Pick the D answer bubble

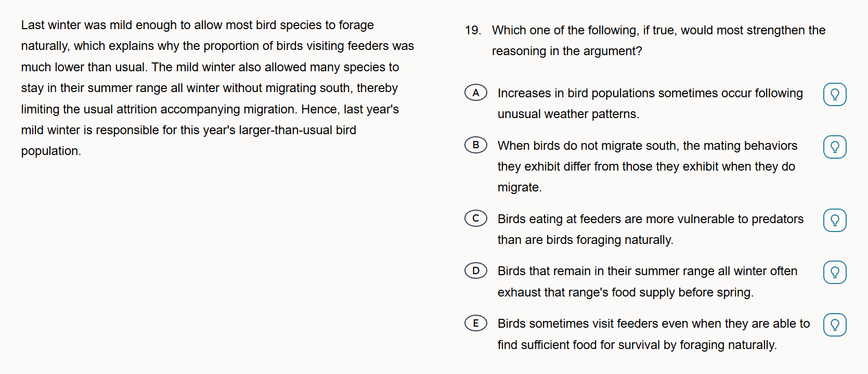(x=475, y=271)
